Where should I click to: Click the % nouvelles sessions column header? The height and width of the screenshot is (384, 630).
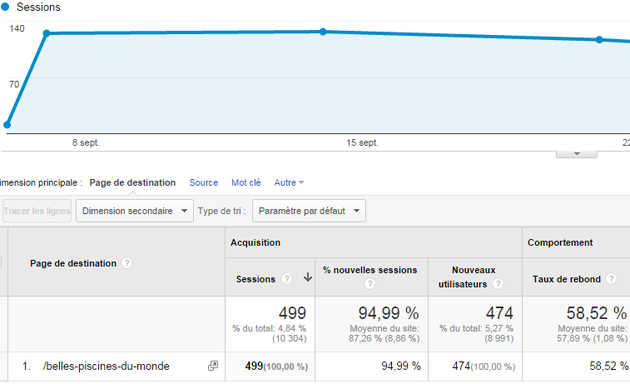pos(370,270)
